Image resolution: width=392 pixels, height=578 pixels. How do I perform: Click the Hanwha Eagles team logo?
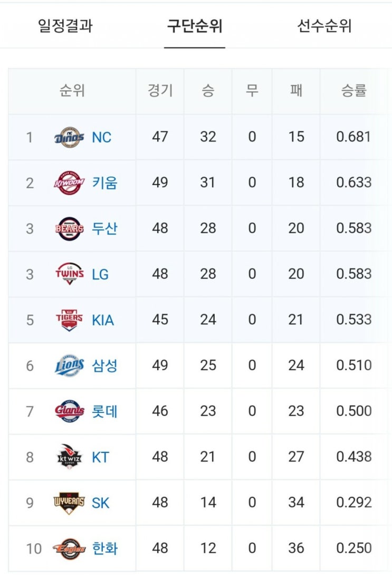(x=69, y=548)
